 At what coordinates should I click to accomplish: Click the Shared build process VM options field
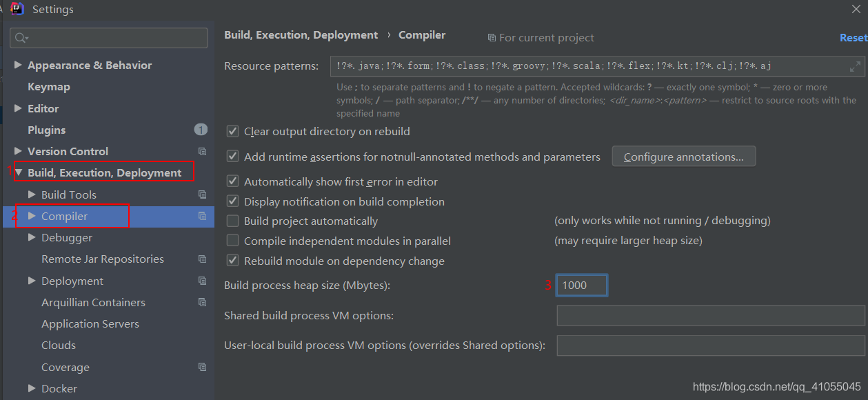tap(710, 316)
